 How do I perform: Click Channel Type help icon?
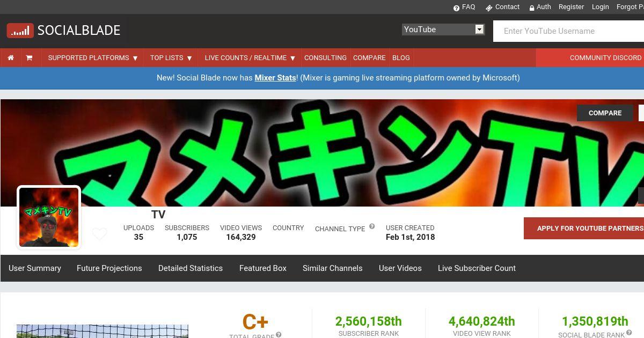click(372, 226)
